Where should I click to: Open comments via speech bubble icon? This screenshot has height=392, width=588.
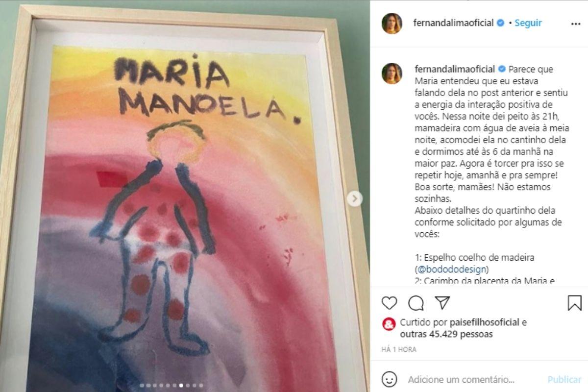[x=416, y=303]
